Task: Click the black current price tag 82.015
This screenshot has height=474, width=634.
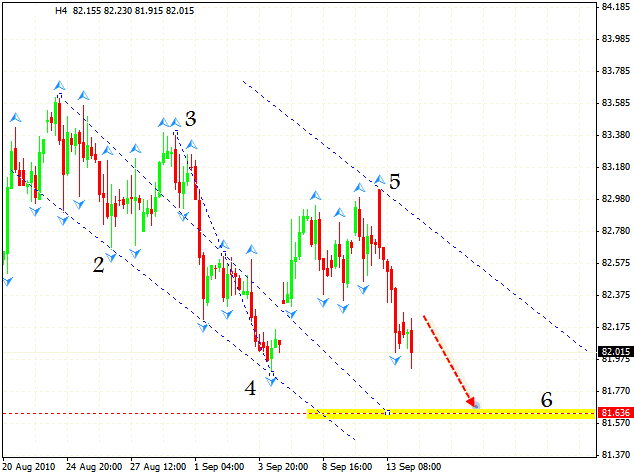Action: point(615,351)
